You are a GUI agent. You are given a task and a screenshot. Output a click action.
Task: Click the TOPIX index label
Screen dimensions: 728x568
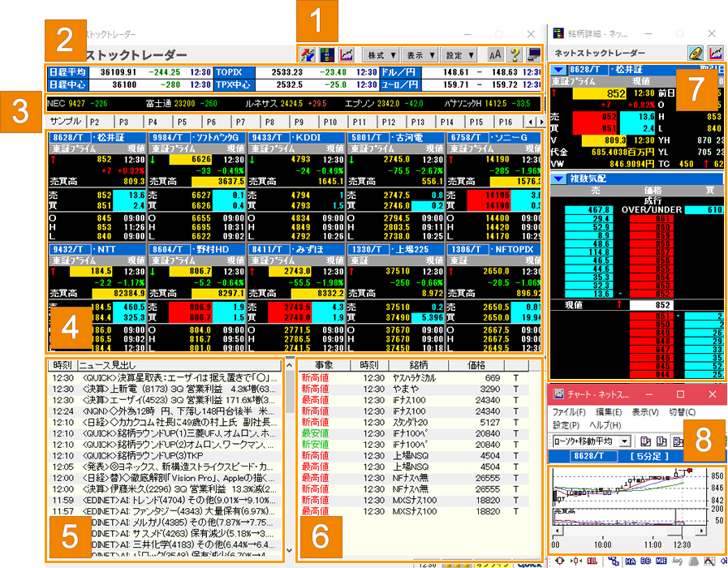click(234, 72)
